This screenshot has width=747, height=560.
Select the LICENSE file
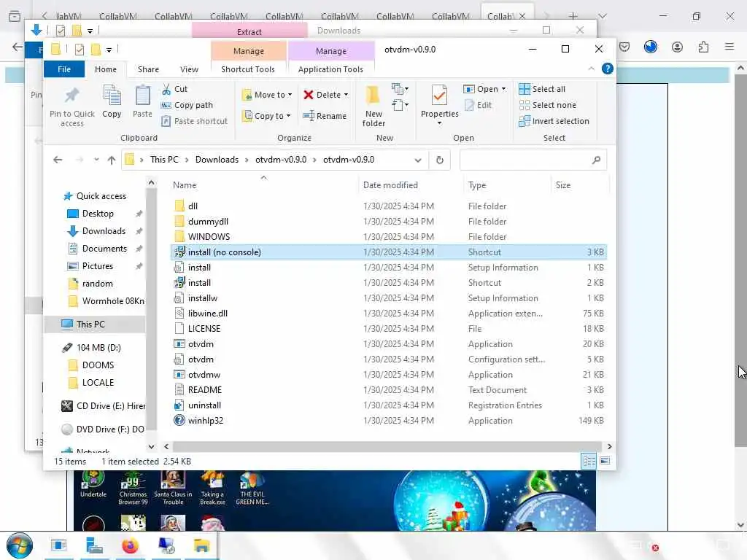pos(389,329)
